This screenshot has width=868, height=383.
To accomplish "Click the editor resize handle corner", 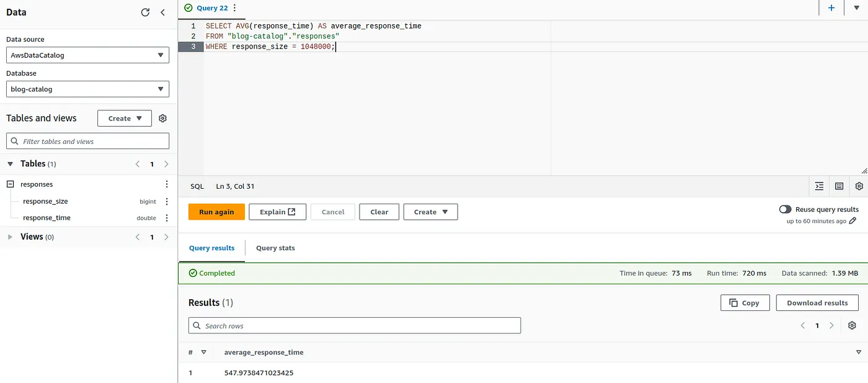I will pos(864,171).
